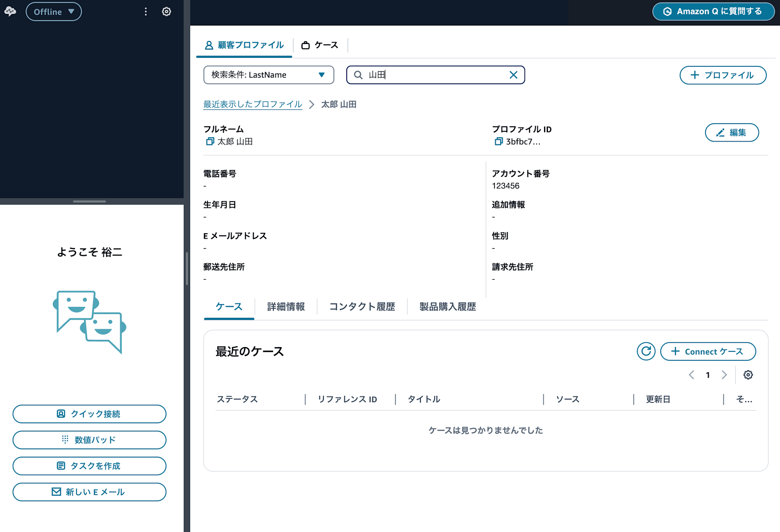The height and width of the screenshot is (532, 780).
Task: Sort by the タイトル column header
Action: (424, 399)
